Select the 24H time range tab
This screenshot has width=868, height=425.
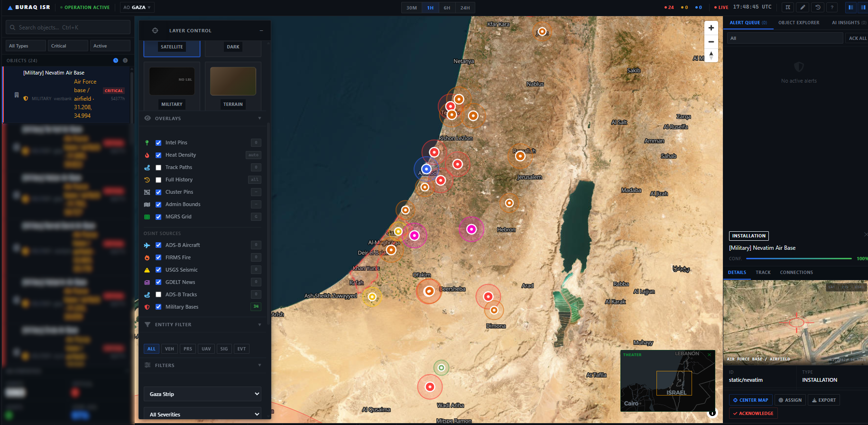465,8
